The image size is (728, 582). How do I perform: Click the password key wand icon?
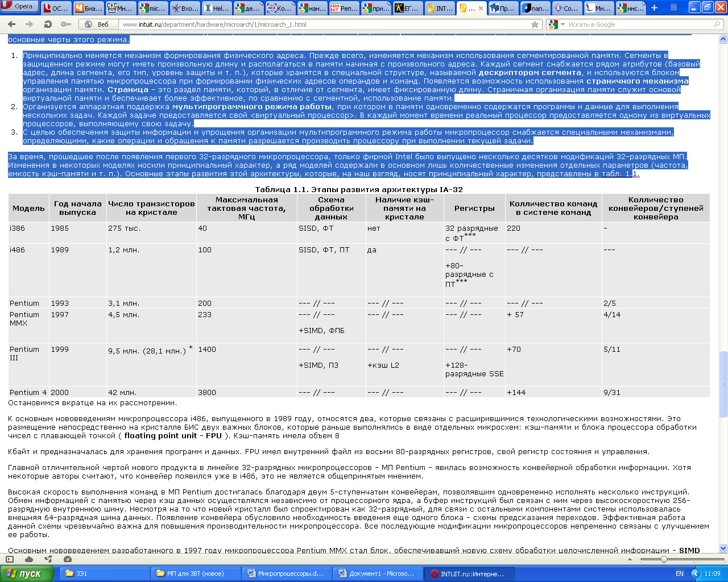[x=66, y=24]
